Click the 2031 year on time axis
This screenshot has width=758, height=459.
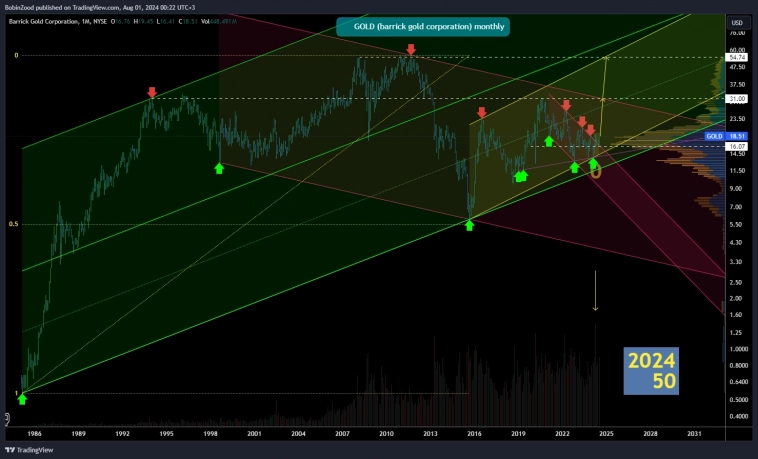[x=694, y=433]
